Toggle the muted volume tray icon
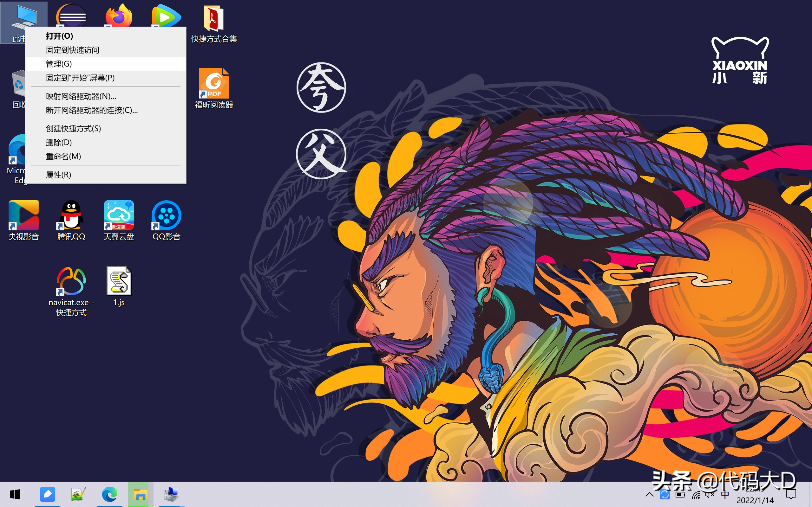 [710, 495]
